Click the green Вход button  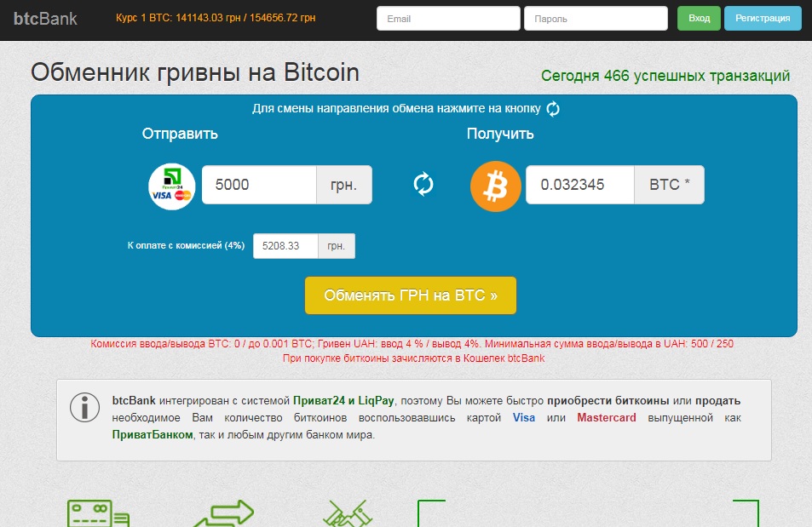click(x=699, y=18)
